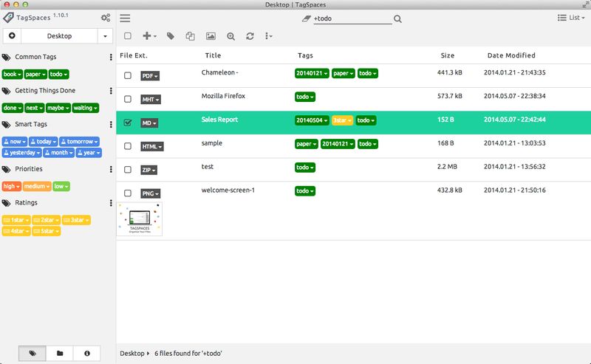The height and width of the screenshot is (364, 591).
Task: Sort by the Title column header
Action: point(213,55)
